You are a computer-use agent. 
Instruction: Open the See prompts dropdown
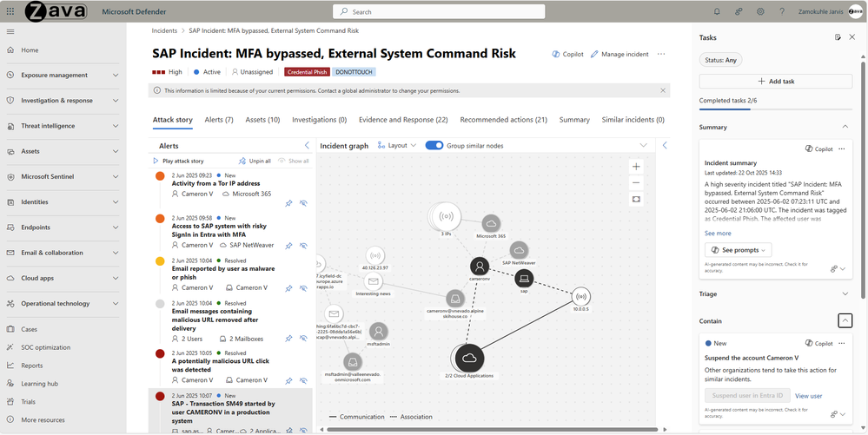(738, 250)
